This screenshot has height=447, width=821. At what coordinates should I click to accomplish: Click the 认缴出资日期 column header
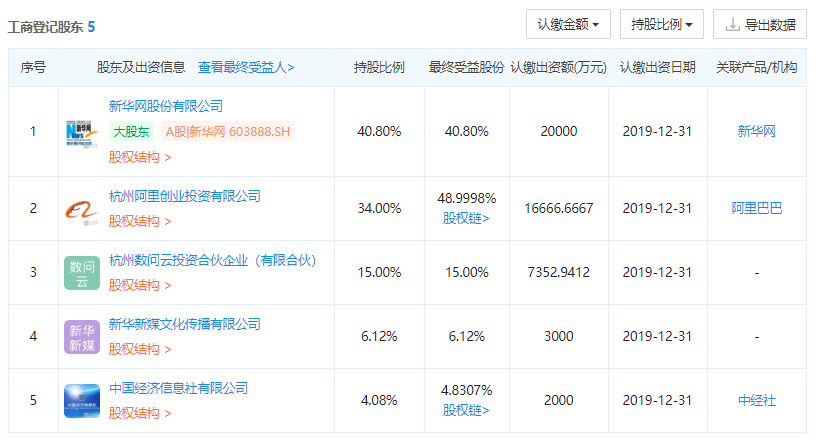pyautogui.click(x=657, y=67)
